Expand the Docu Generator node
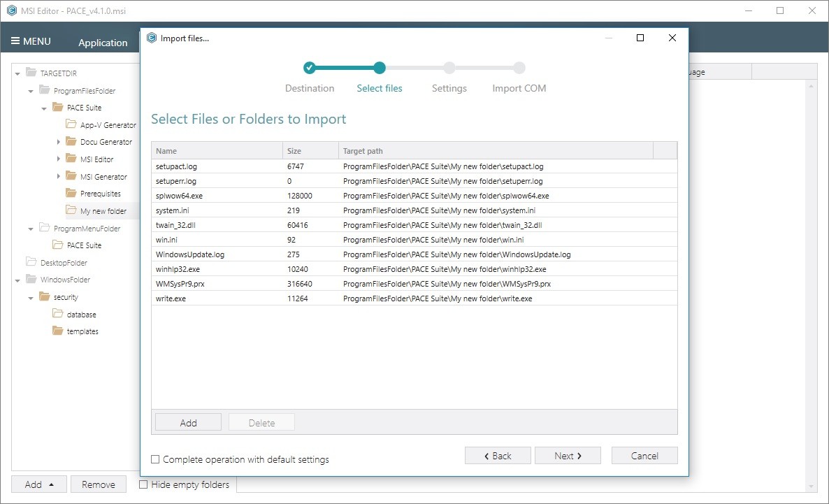The height and width of the screenshot is (504, 829). [x=58, y=142]
